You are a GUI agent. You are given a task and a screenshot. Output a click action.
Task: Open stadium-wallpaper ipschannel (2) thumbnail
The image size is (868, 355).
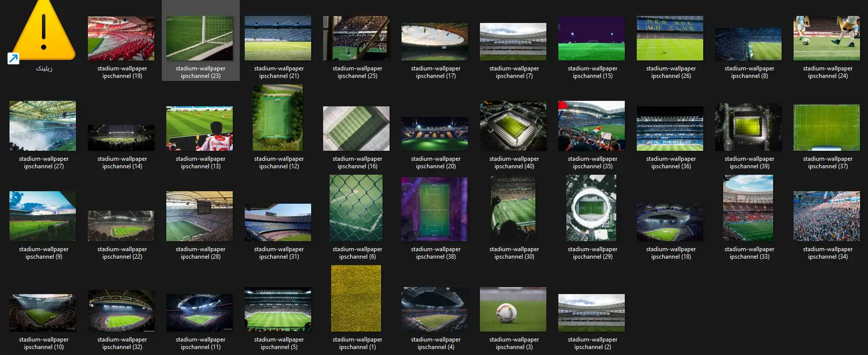[x=591, y=313]
